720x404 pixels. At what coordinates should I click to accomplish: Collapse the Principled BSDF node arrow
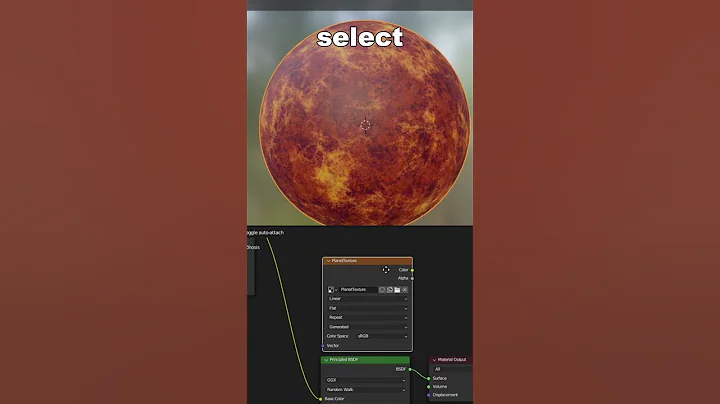[326, 360]
